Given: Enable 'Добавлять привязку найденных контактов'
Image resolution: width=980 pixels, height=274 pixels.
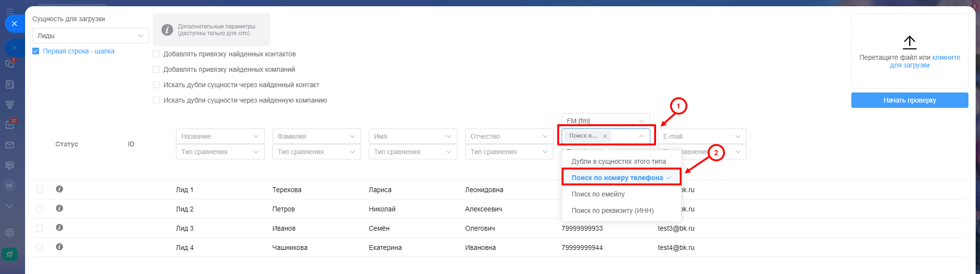Looking at the screenshot, I should pos(156,54).
